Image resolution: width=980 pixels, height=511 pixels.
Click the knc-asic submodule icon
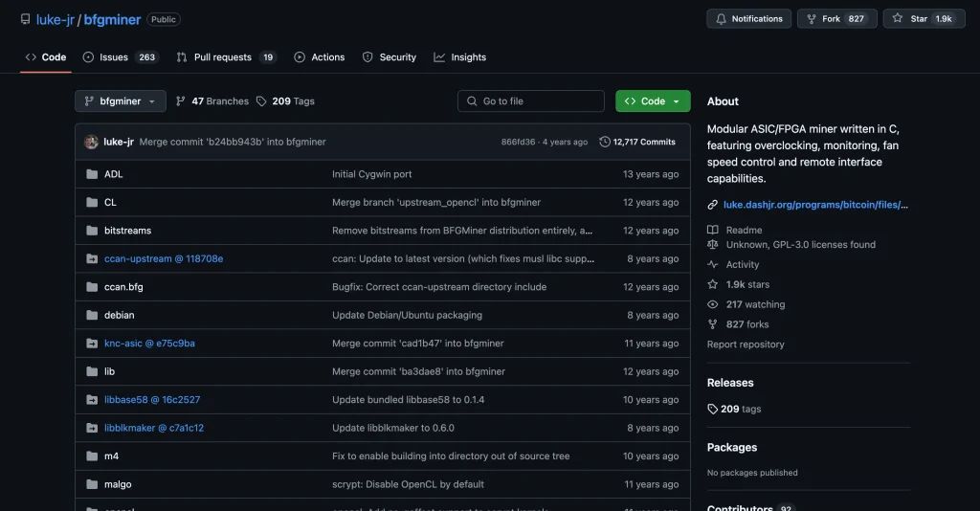pyautogui.click(x=92, y=343)
